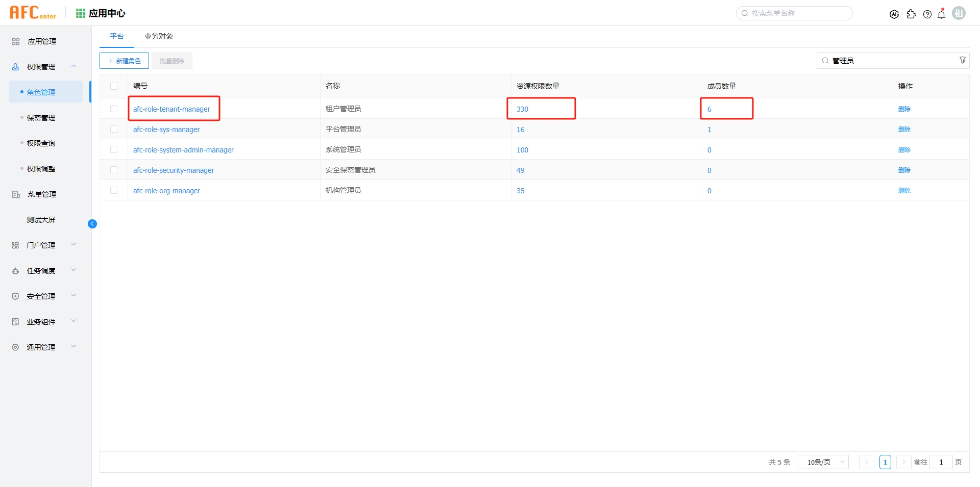
Task: Select the checkbox for afc-role-org-manager row
Action: tap(113, 190)
